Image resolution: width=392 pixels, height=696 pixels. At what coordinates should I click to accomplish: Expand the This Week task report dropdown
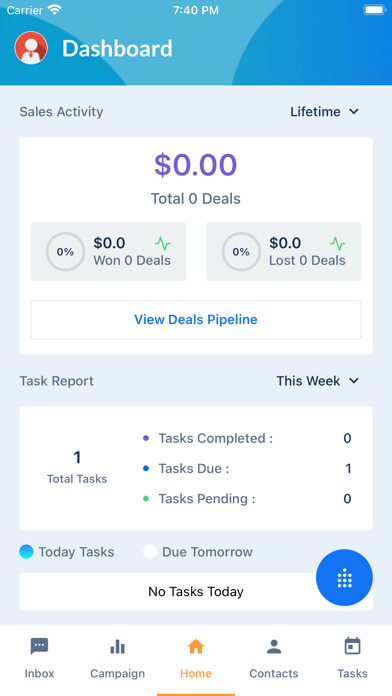tap(317, 381)
